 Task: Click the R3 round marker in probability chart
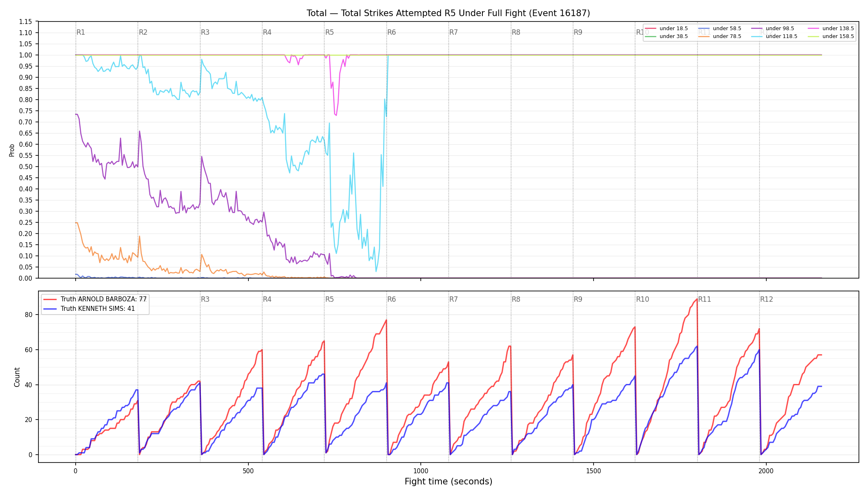[x=205, y=32]
